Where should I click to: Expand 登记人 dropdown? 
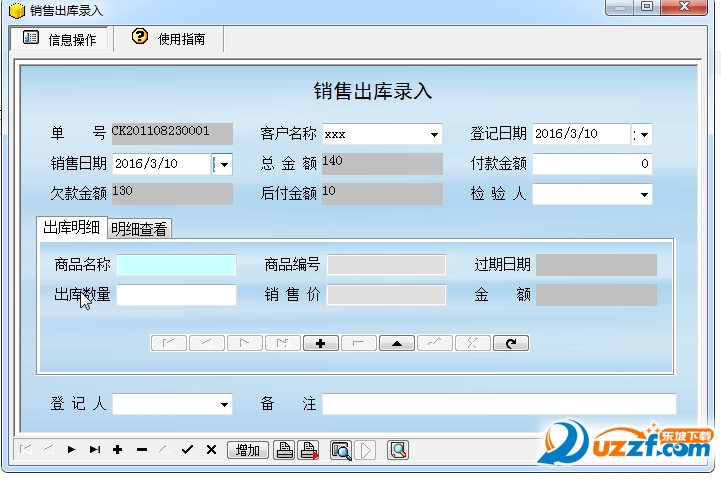click(224, 404)
